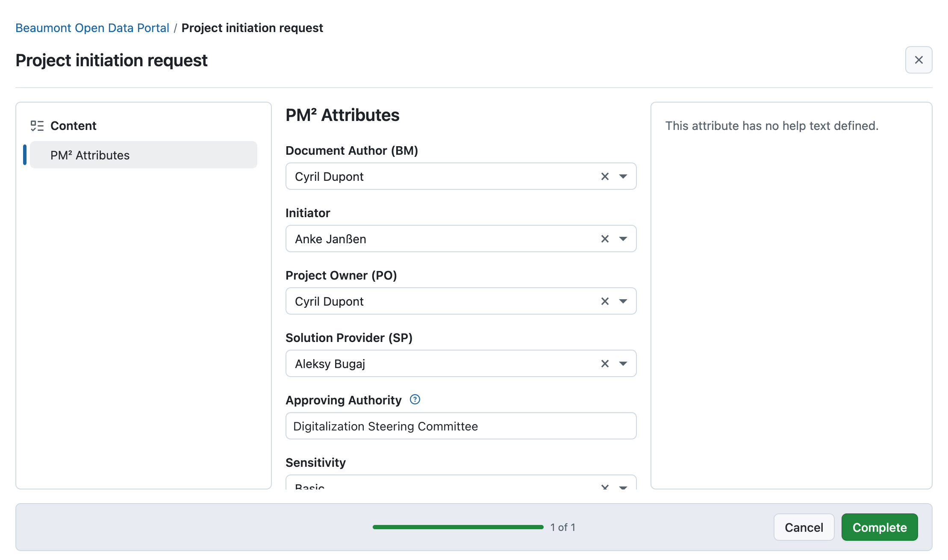The height and width of the screenshot is (560, 948).
Task: Clear the Project Owner (PO) selection
Action: tap(605, 301)
